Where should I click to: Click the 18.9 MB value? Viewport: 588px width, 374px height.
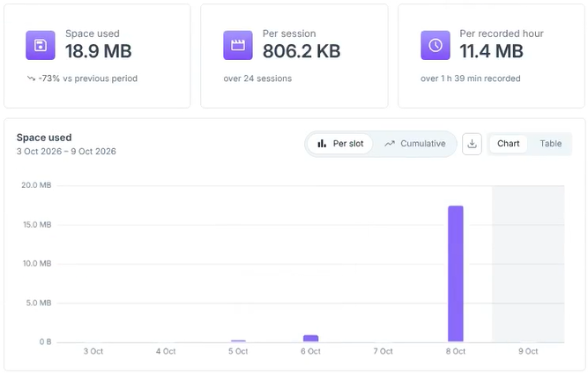click(98, 51)
